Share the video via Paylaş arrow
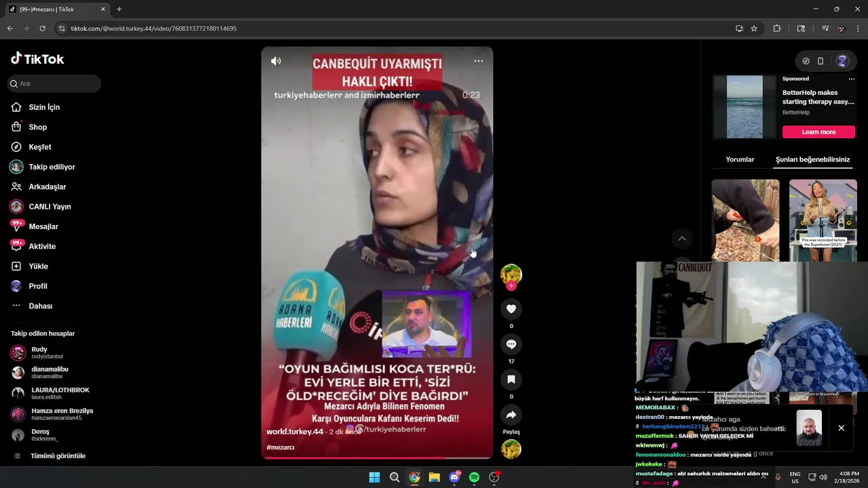Image resolution: width=868 pixels, height=488 pixels. (x=511, y=415)
